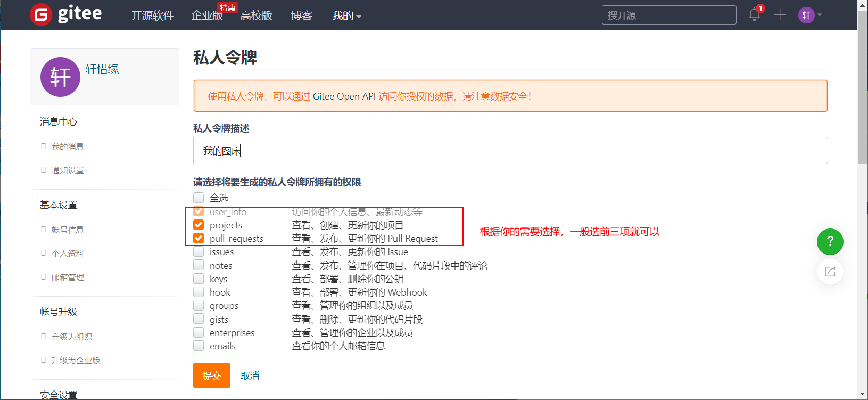Click the 帐号升级 section heading
The image size is (868, 400).
click(59, 312)
